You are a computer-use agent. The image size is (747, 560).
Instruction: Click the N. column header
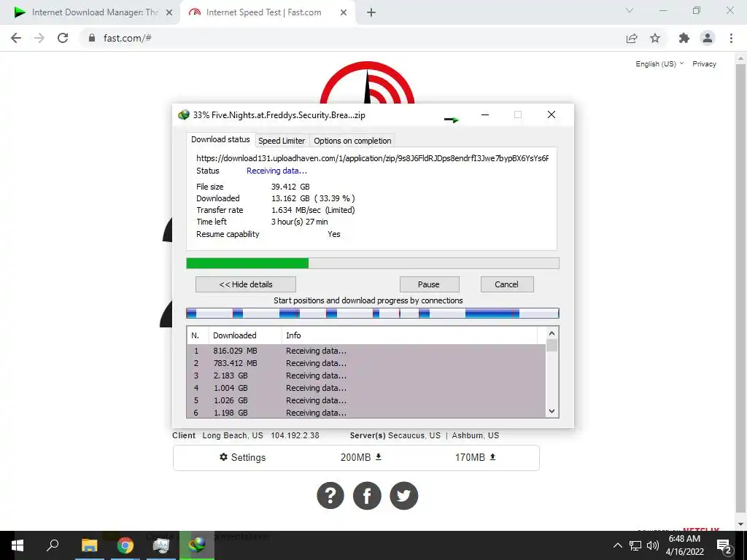198,335
